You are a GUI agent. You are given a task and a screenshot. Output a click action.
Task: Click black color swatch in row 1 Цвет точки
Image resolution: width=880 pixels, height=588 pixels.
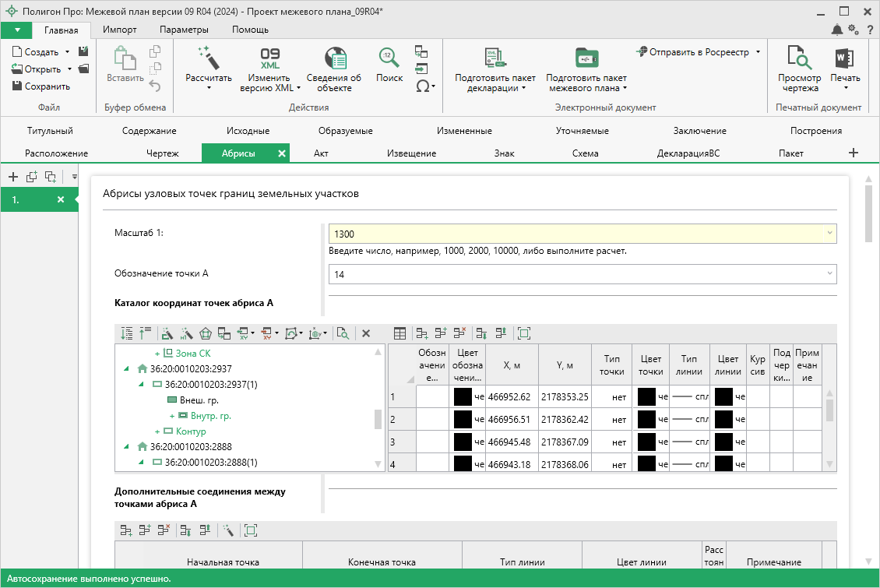[646, 397]
